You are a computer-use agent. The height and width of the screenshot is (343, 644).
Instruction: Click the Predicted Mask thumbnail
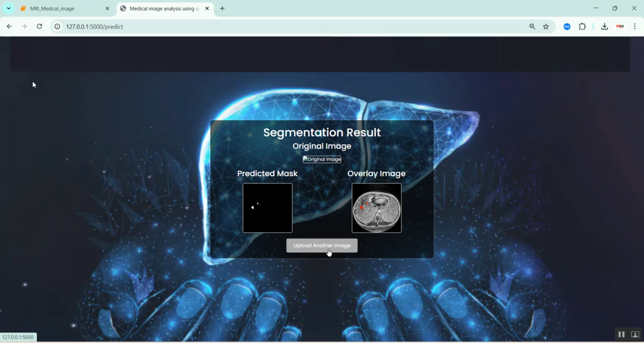coord(267,208)
